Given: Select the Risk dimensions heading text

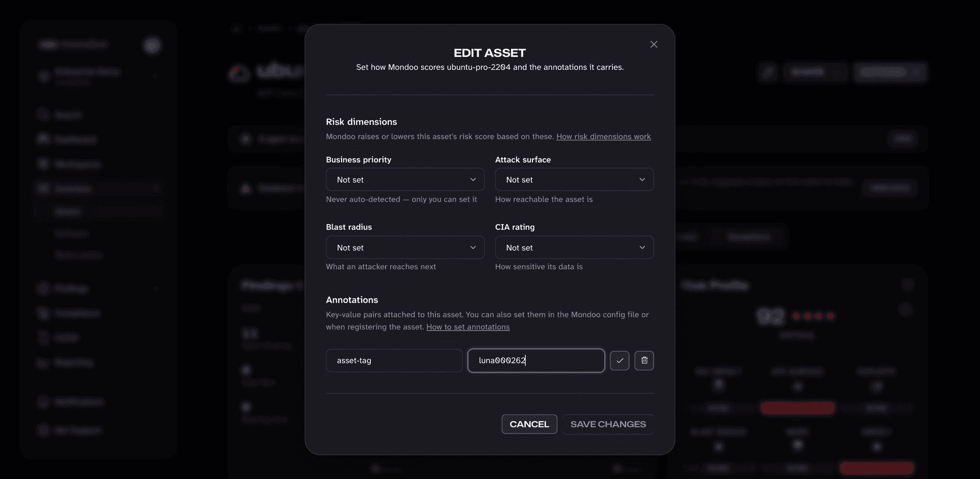Looking at the screenshot, I should 361,122.
